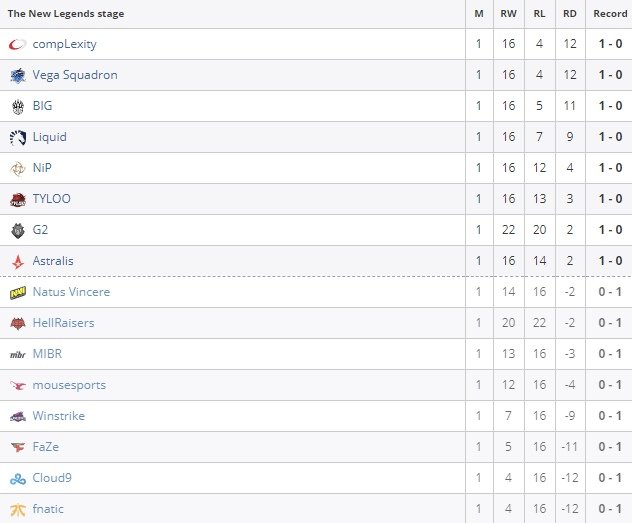This screenshot has width=632, height=523.
Task: Open the mousesports team link
Action: (x=69, y=385)
